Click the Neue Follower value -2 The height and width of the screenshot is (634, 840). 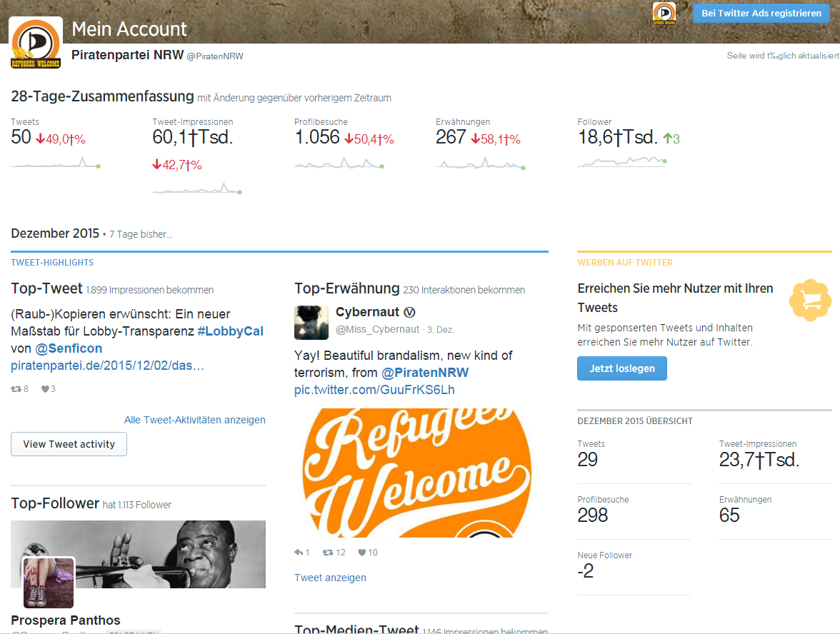click(586, 571)
